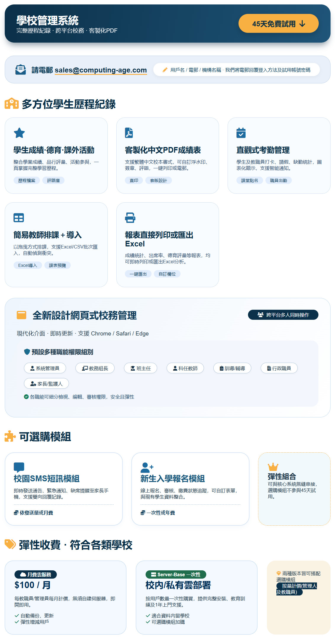Click the 跨平台多人同時操作 badge

(283, 315)
